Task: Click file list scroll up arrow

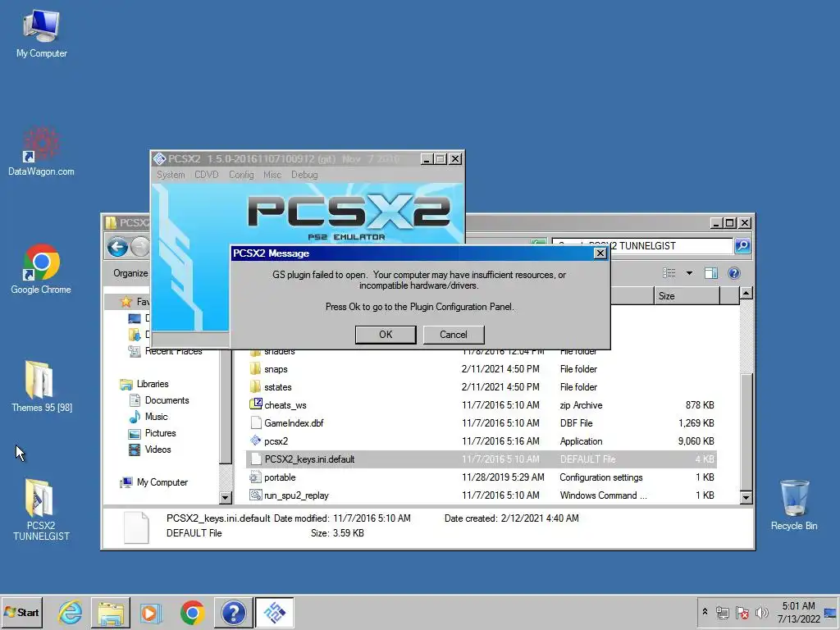Action: (x=746, y=293)
